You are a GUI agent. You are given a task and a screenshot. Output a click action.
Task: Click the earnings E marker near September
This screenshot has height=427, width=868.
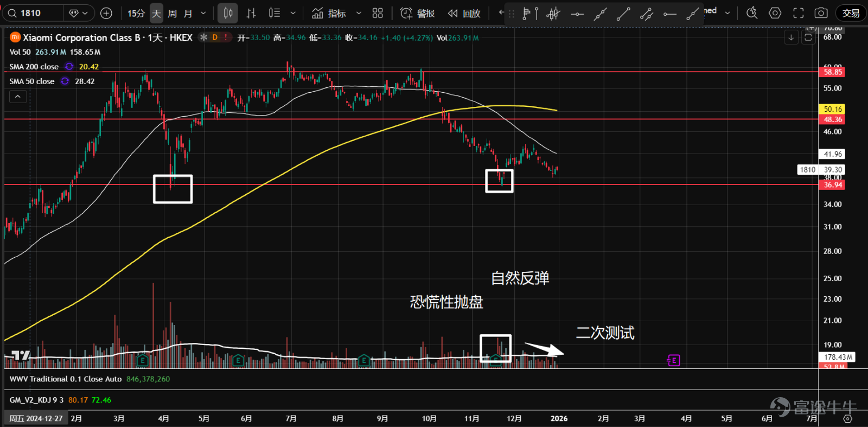364,360
